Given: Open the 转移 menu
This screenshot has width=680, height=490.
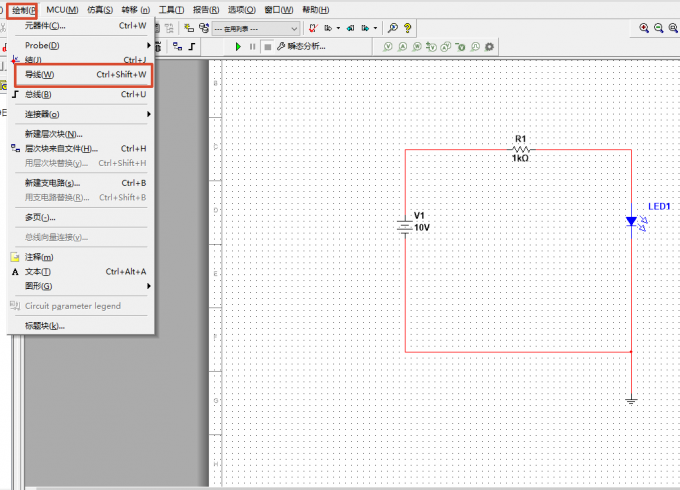Looking at the screenshot, I should click(x=136, y=10).
